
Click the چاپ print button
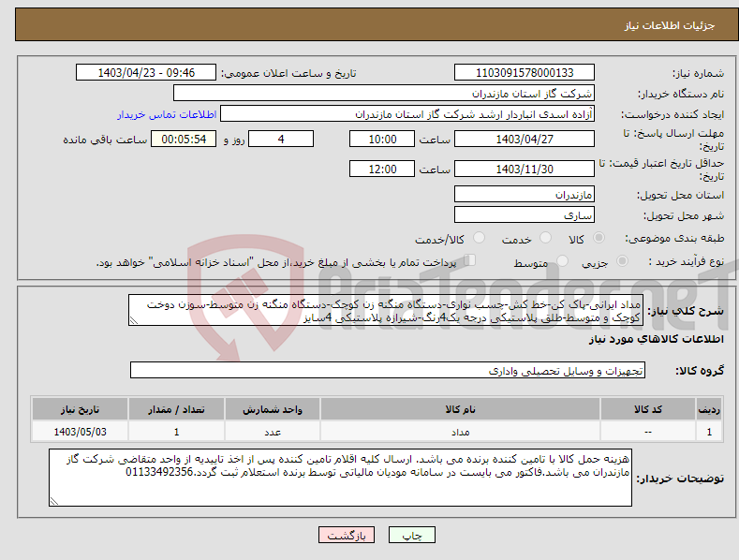[x=412, y=535]
